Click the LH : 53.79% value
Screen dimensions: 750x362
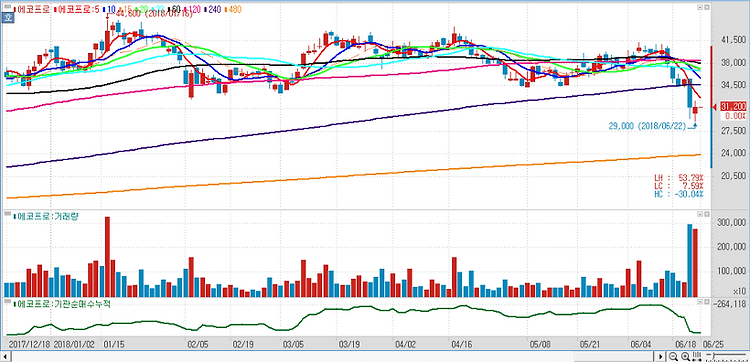point(679,178)
